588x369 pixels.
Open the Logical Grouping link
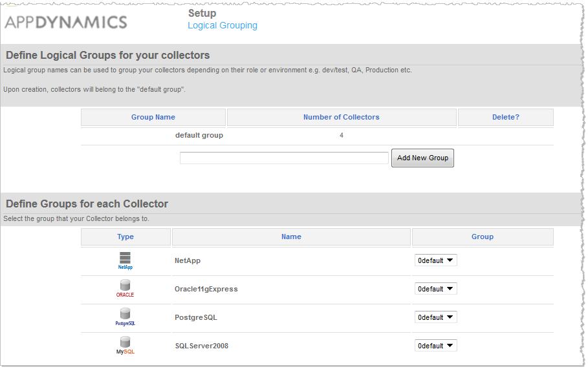coord(223,25)
